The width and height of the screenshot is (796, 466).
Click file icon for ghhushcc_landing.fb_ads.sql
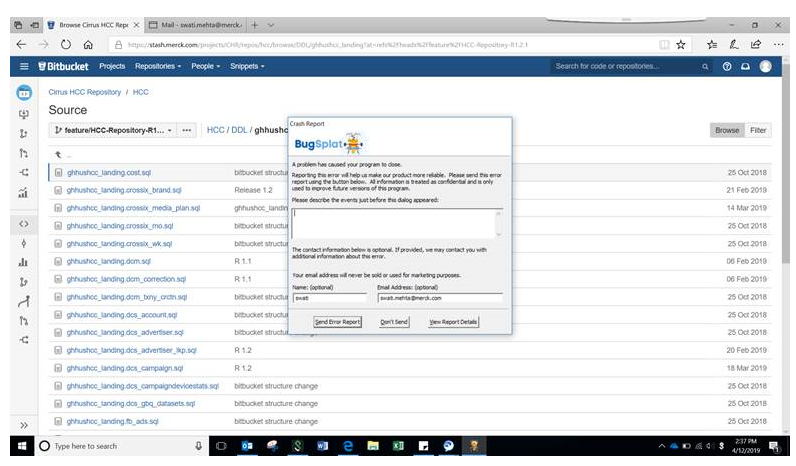[x=58, y=421]
